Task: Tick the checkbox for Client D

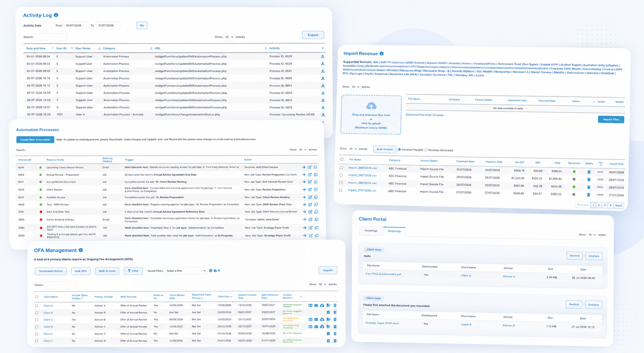Action: click(37, 327)
